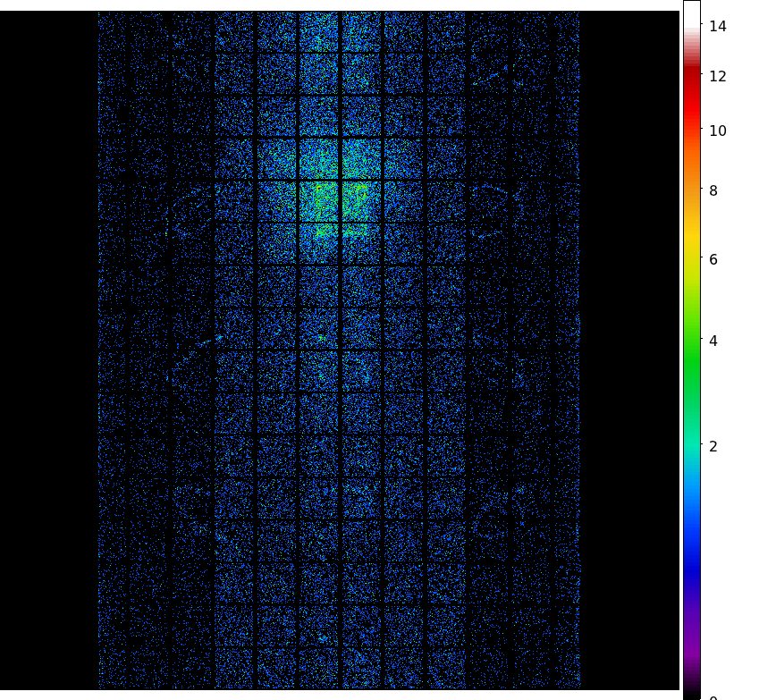
Task: Click the colorbar tick label 8
Action: pyautogui.click(x=713, y=190)
